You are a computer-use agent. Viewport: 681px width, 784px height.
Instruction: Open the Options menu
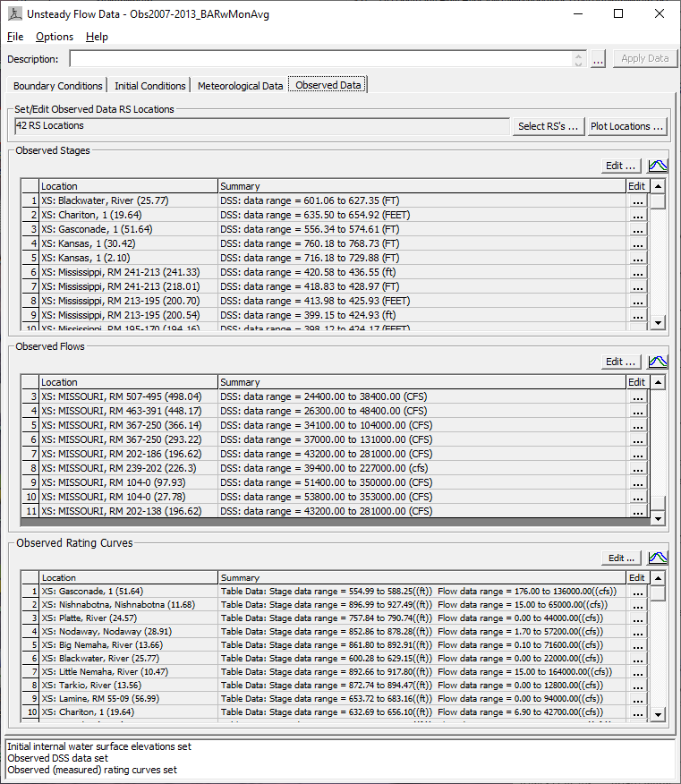55,37
